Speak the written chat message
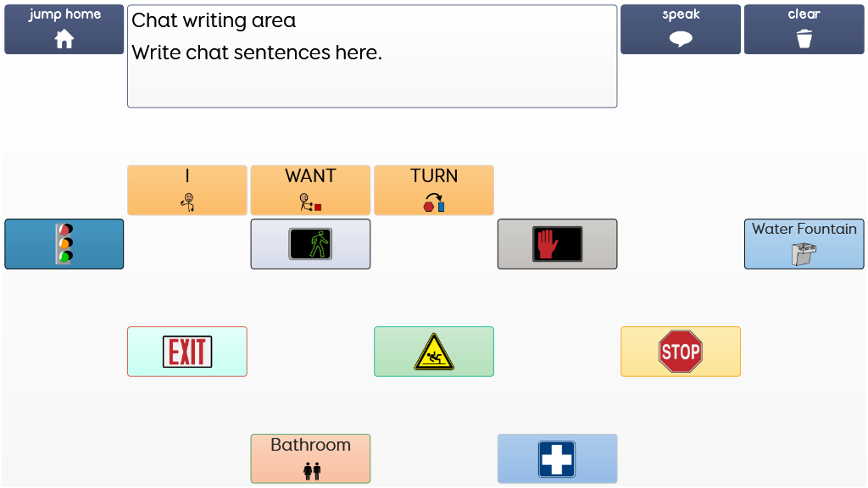Viewport: 868px width, 488px height. pos(681,29)
